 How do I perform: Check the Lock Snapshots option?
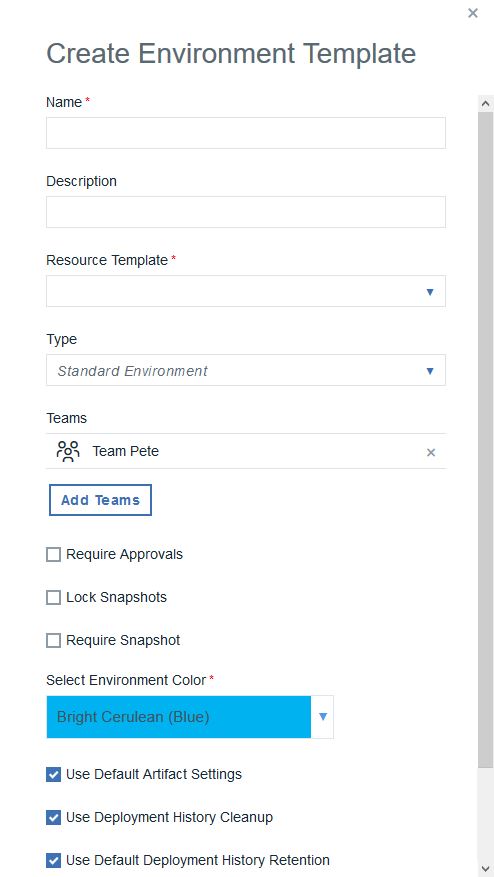[53, 598]
